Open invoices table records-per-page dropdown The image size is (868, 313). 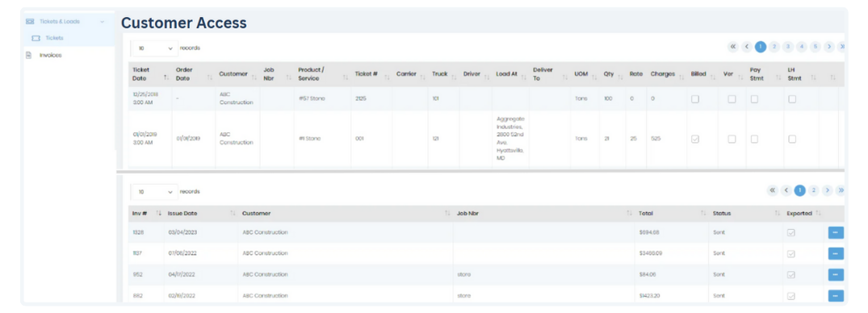point(155,192)
